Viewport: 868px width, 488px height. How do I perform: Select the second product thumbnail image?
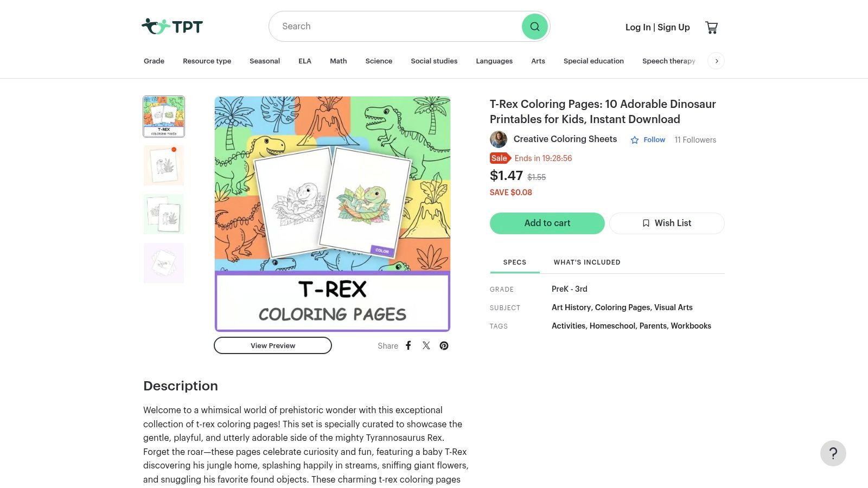click(x=164, y=165)
